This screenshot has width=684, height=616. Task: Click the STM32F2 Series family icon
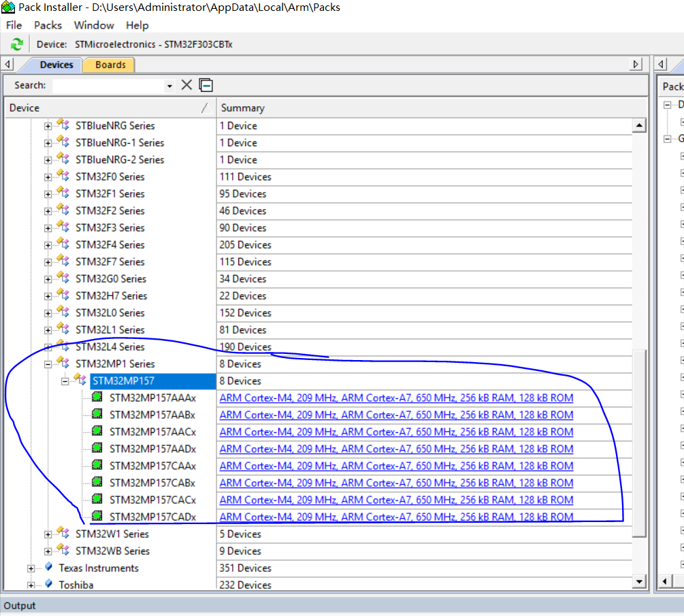[x=63, y=210]
